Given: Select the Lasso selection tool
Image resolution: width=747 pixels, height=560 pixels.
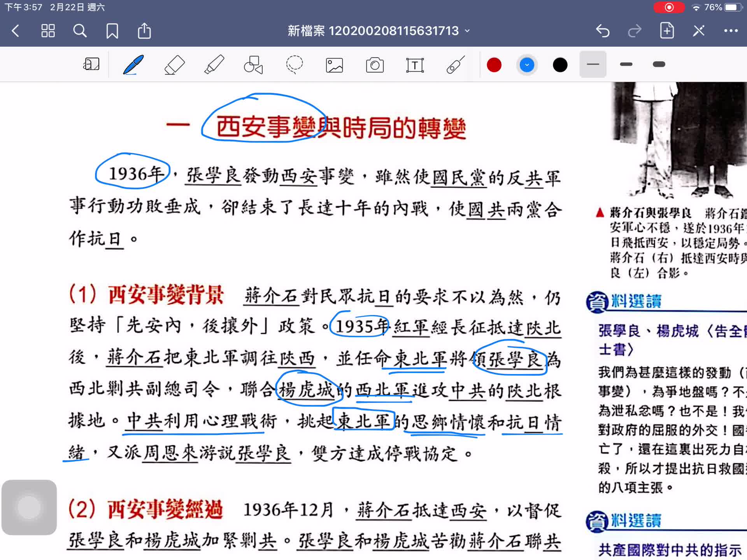Looking at the screenshot, I should 295,65.
